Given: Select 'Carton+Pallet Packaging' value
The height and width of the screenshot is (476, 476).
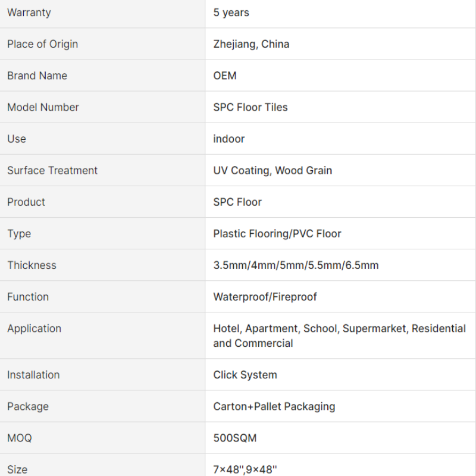Looking at the screenshot, I should click(274, 406).
